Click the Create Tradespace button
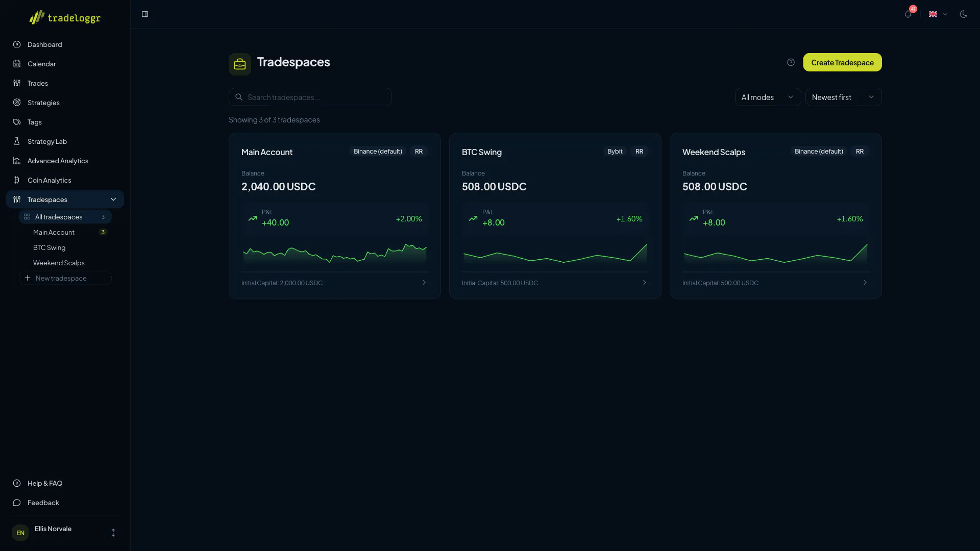 tap(842, 62)
